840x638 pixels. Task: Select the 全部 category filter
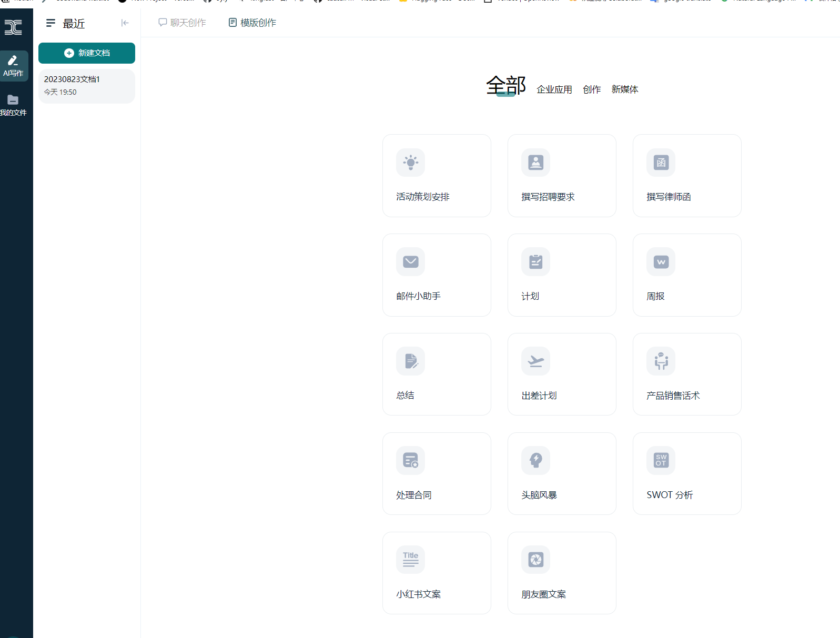click(x=506, y=85)
